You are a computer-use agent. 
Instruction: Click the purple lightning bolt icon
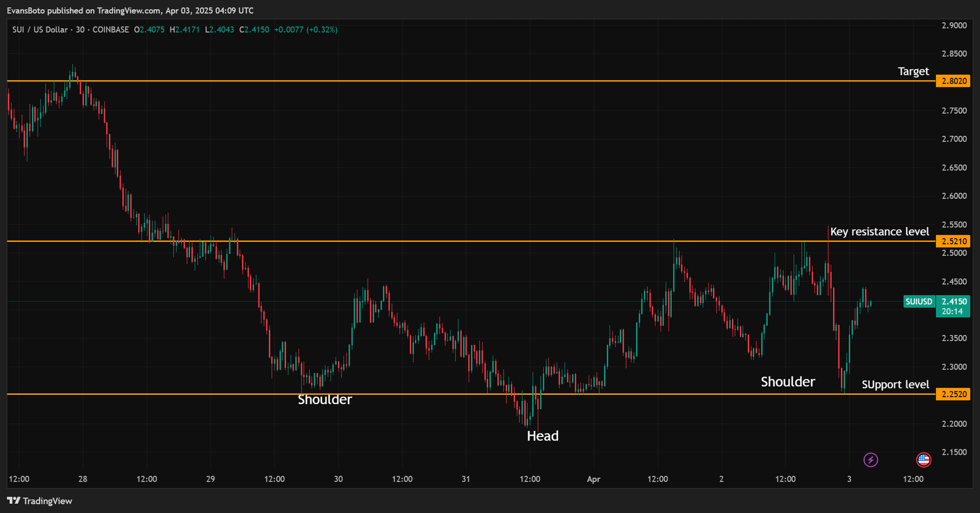click(x=870, y=460)
